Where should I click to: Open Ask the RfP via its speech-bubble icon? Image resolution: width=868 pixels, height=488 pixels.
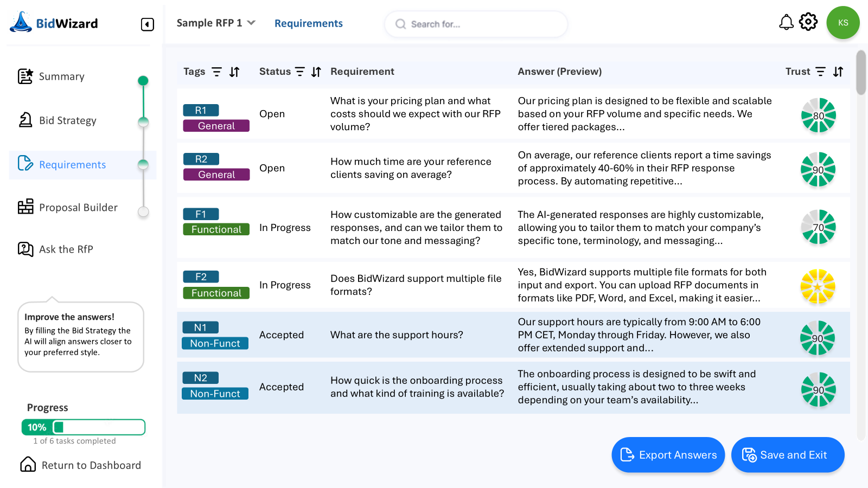24,249
